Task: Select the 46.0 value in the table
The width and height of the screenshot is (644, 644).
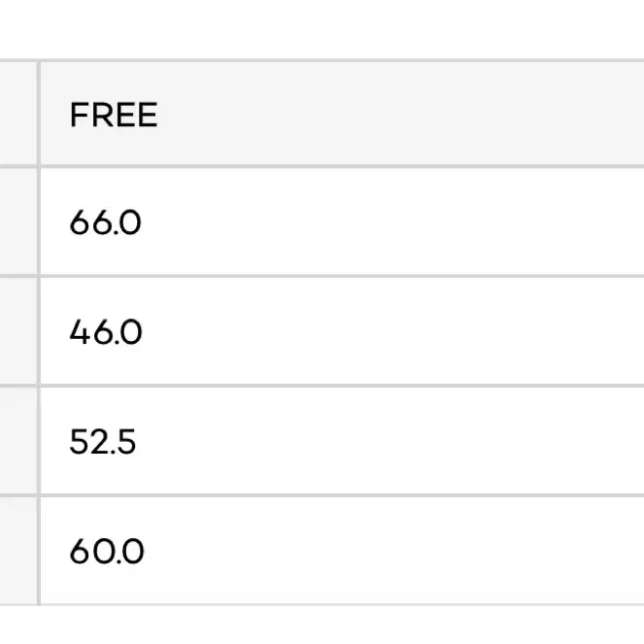Action: pyautogui.click(x=106, y=332)
